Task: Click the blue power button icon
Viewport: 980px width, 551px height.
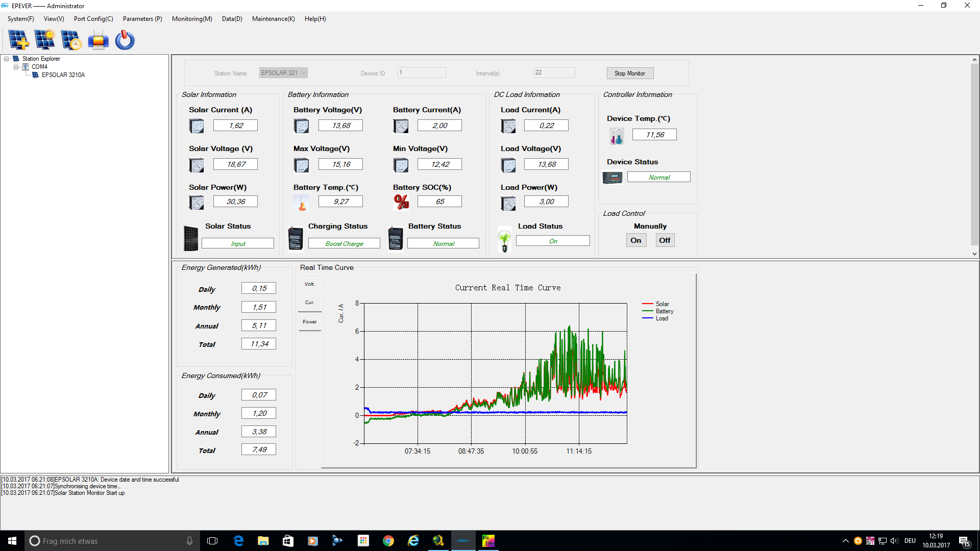Action: click(x=125, y=40)
